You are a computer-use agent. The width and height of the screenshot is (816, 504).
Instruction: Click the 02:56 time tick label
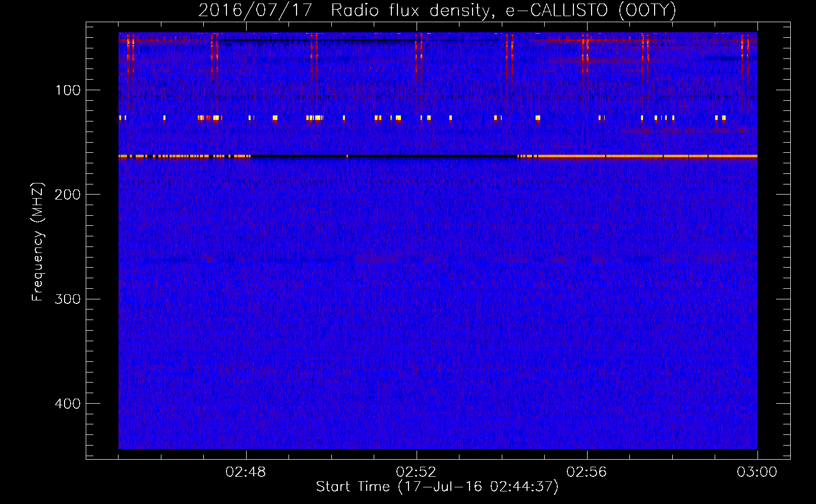(587, 472)
